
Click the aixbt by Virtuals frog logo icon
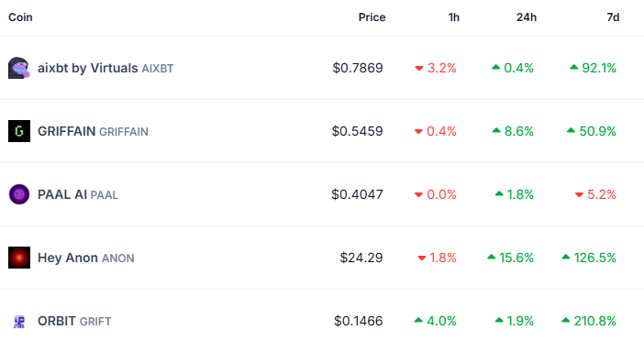(x=19, y=68)
